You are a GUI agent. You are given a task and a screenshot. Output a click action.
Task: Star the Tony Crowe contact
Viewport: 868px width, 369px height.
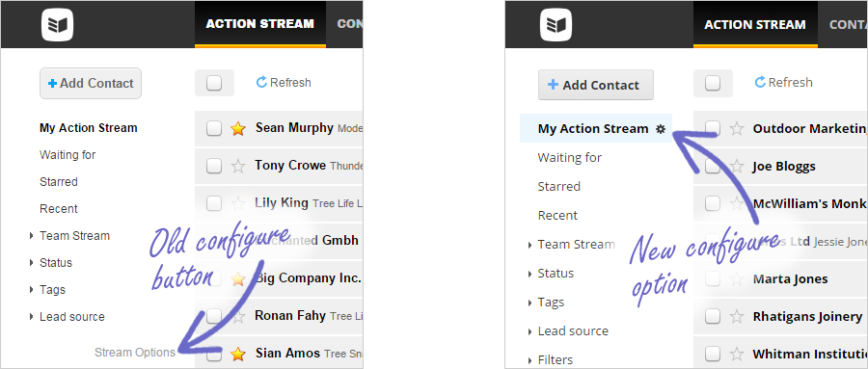coord(238,166)
